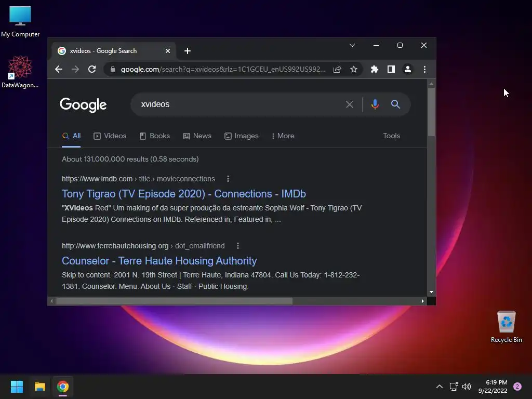
Task: Click the terrehautehousing.org breadcrumb URL
Action: coord(143,246)
